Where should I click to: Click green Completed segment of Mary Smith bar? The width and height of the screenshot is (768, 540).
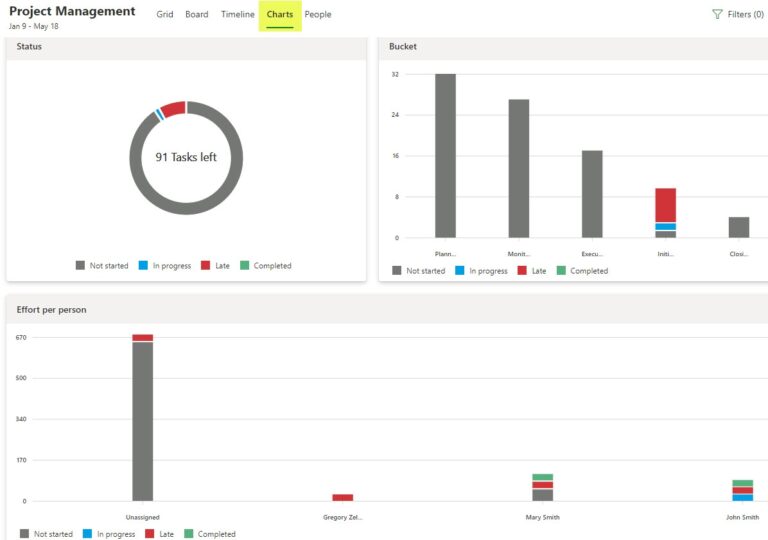click(543, 477)
